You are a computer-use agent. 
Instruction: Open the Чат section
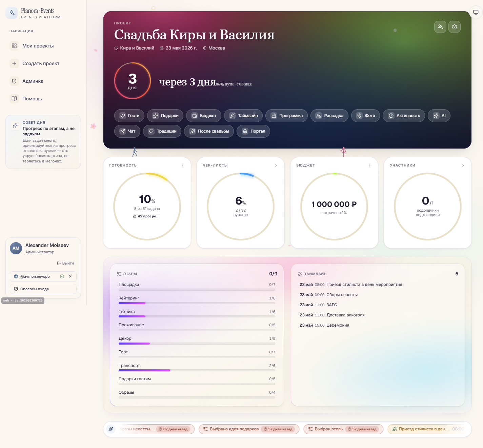[127, 131]
